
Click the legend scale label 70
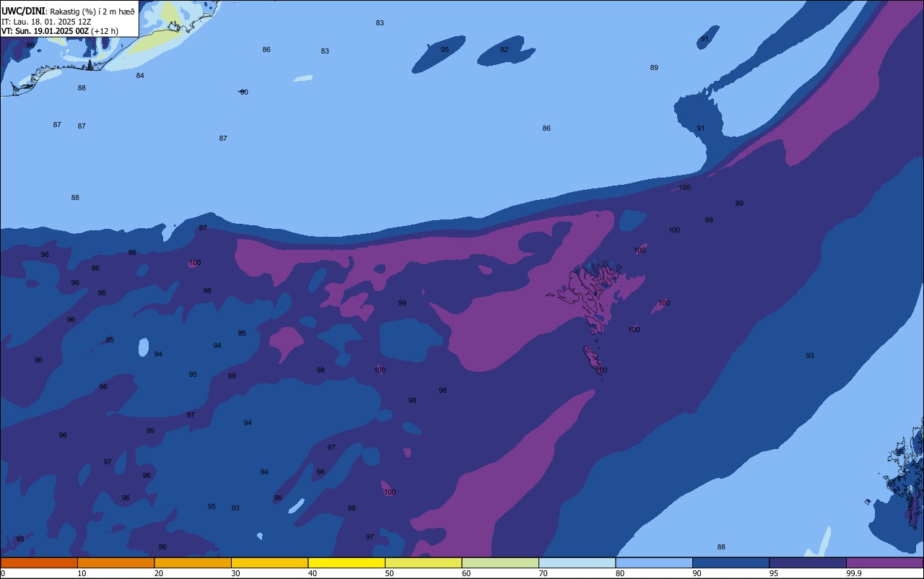click(x=543, y=573)
